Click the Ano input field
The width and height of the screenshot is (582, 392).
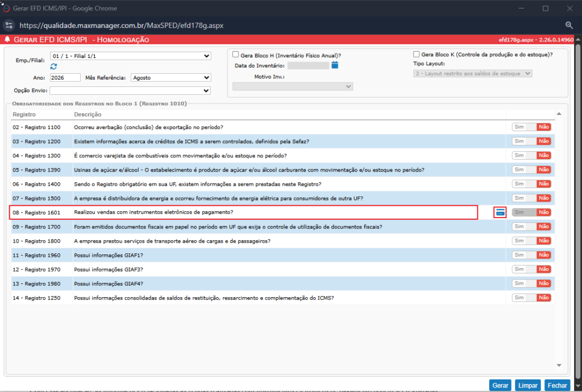pyautogui.click(x=65, y=77)
